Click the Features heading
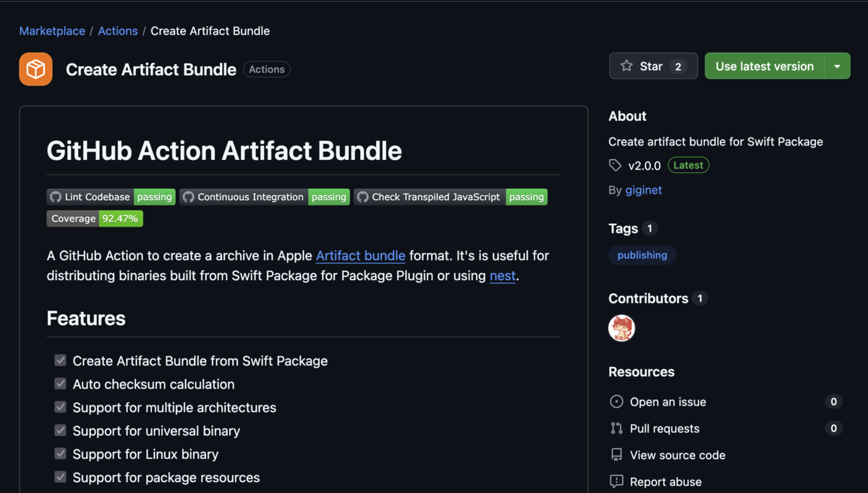Screen dimensions: 868x493 tap(86, 319)
